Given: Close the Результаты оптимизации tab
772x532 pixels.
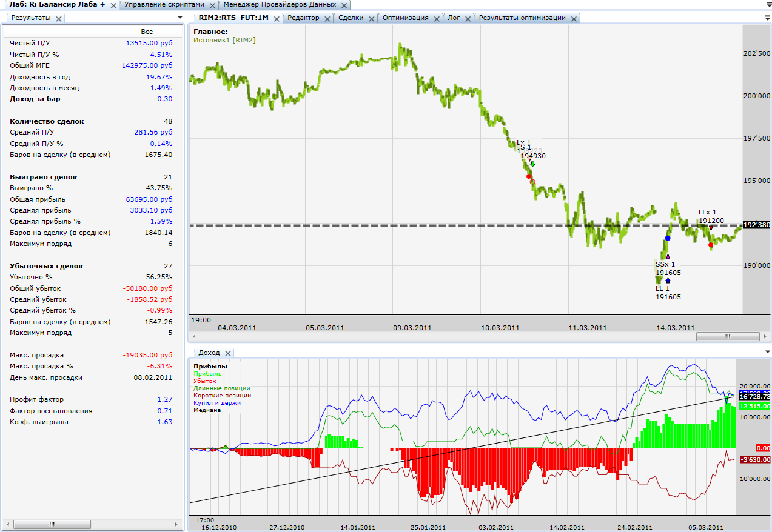Looking at the screenshot, I should [574, 18].
